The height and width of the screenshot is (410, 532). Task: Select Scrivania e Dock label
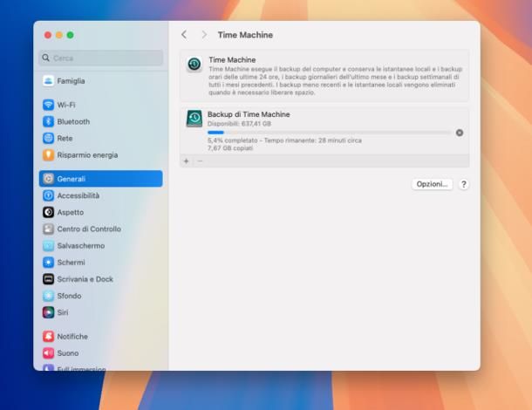pyautogui.click(x=85, y=279)
